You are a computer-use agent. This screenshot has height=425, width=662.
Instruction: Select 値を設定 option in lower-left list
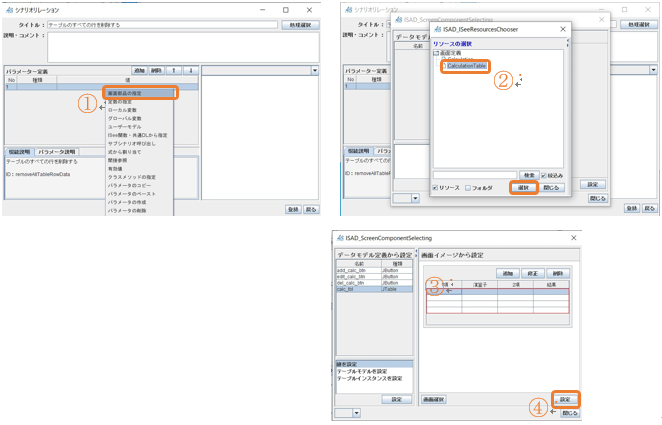(x=374, y=364)
